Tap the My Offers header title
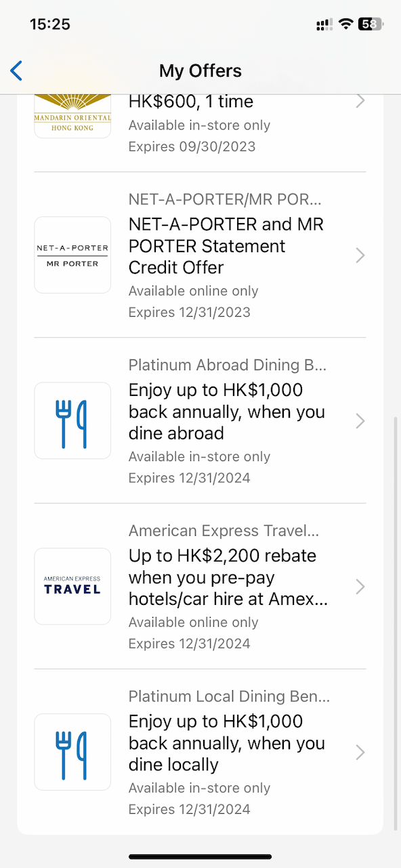Screen dimensions: 401x868 pos(200,71)
